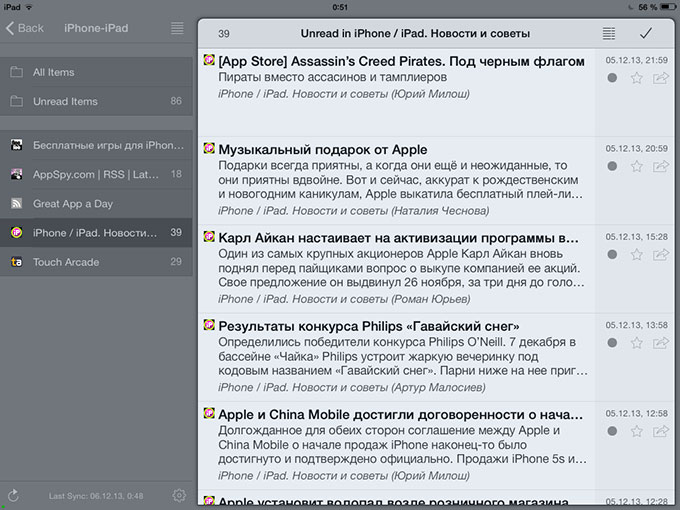Open the Бесплатные игры для iPhone feed
This screenshot has width=680, height=510.
pyautogui.click(x=96, y=145)
